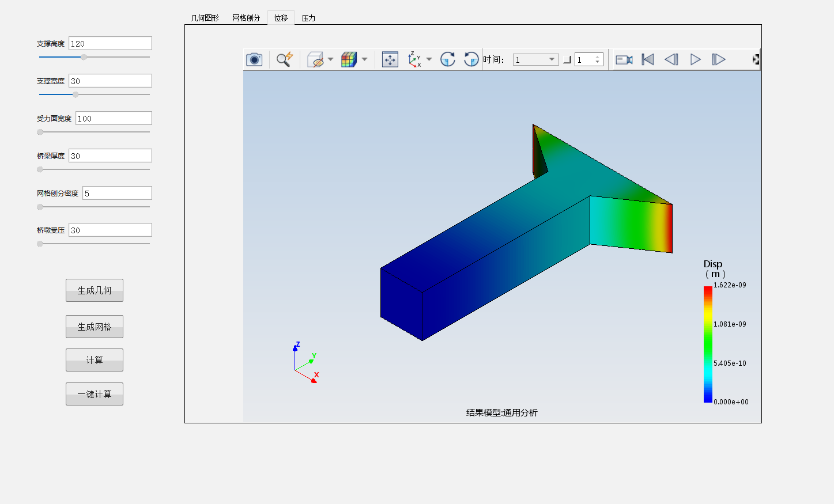Play the animation

click(696, 59)
